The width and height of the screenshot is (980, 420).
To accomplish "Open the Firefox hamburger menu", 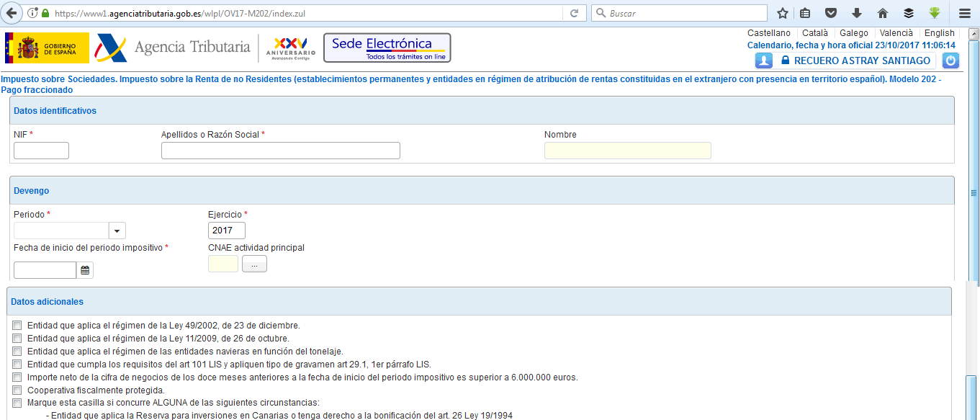I will [x=965, y=13].
